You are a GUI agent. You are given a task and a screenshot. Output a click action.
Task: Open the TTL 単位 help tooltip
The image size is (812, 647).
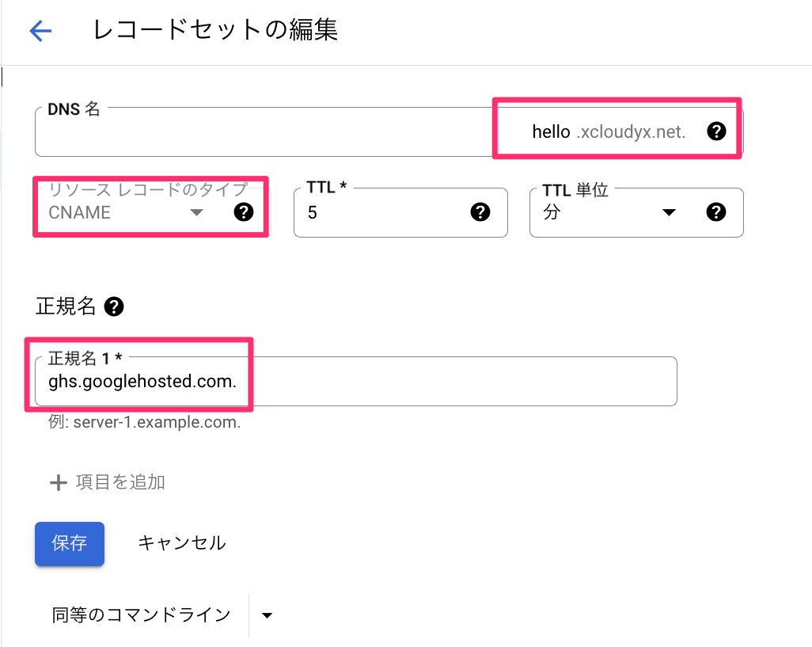[716, 212]
